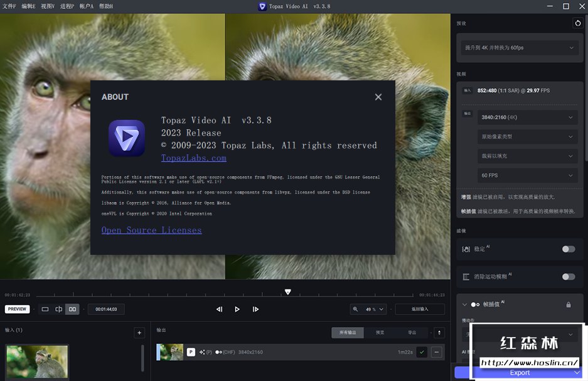Viewport: 588px width, 381px height.
Task: Click the PREVIEW button
Action: pyautogui.click(x=17, y=309)
